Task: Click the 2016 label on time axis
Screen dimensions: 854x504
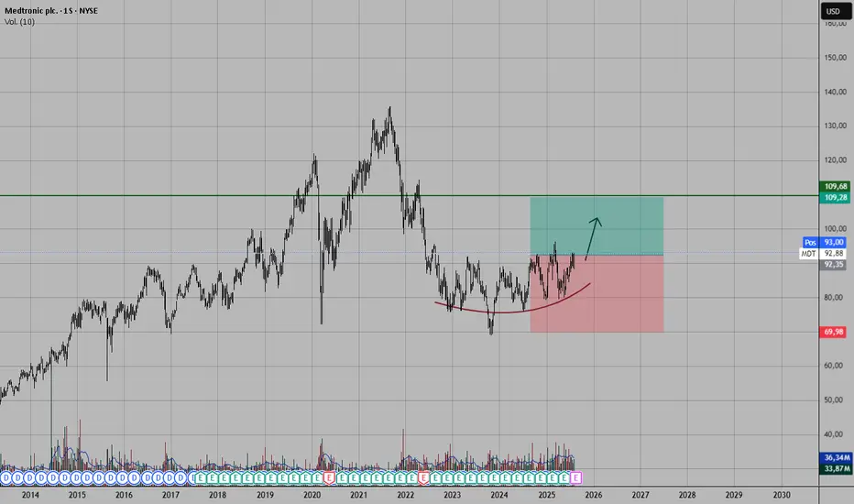Action: pos(124,495)
